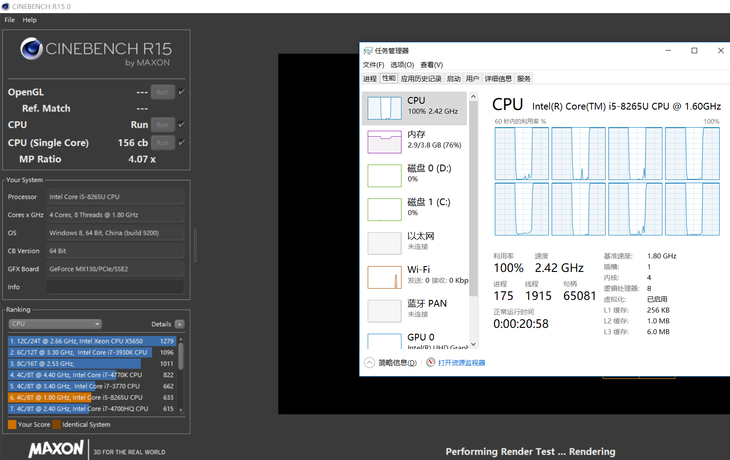Viewport: 730px width, 460px height.
Task: Select the Ethernet entry in sidebar
Action: click(x=414, y=243)
